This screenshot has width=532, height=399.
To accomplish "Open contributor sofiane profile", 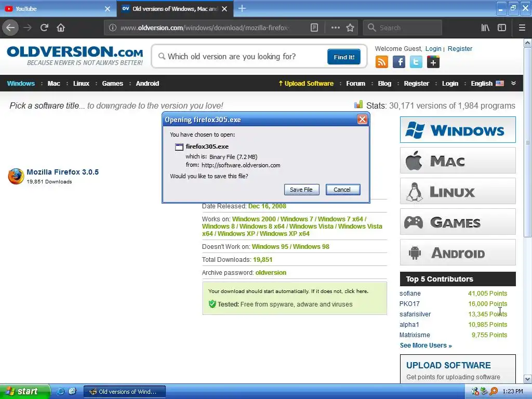I will point(410,294).
